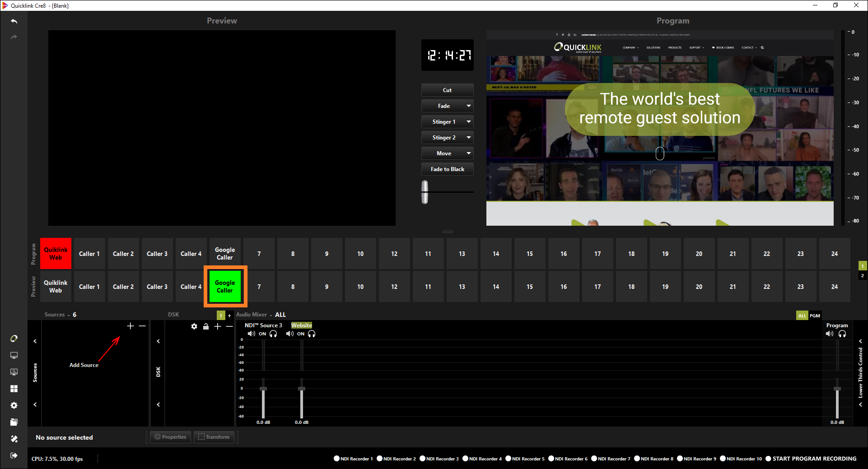Select the ALL audio mixer tab
This screenshot has height=469, width=868.
pos(802,316)
